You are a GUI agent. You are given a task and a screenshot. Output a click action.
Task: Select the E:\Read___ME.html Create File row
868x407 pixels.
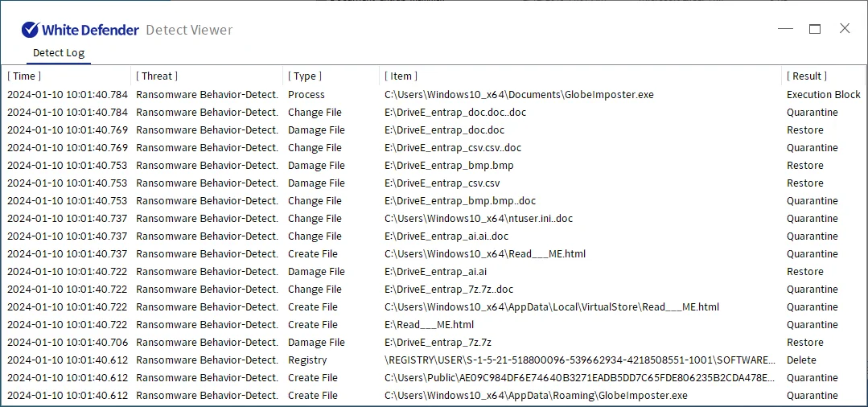(x=429, y=325)
